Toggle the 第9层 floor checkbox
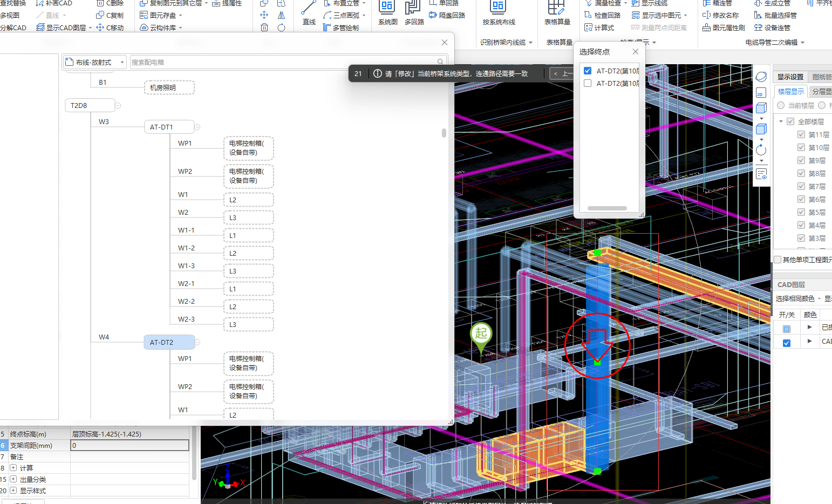This screenshot has height=504, width=832. pos(801,160)
